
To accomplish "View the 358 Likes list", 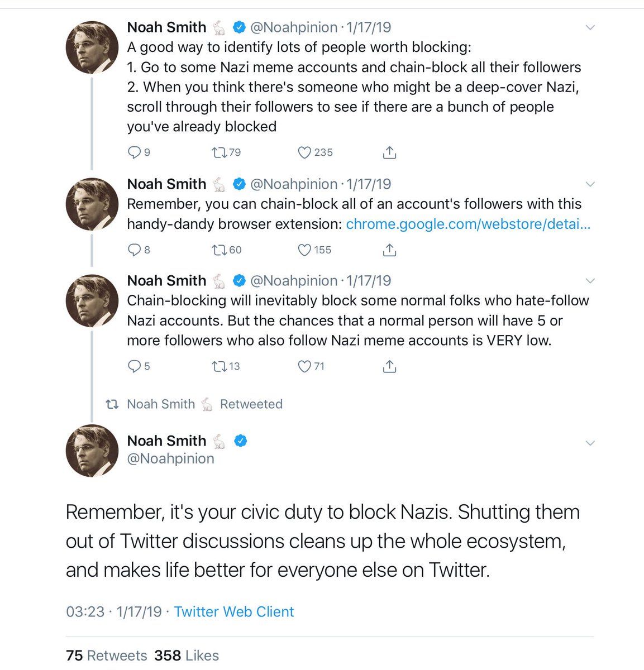I will [x=187, y=655].
